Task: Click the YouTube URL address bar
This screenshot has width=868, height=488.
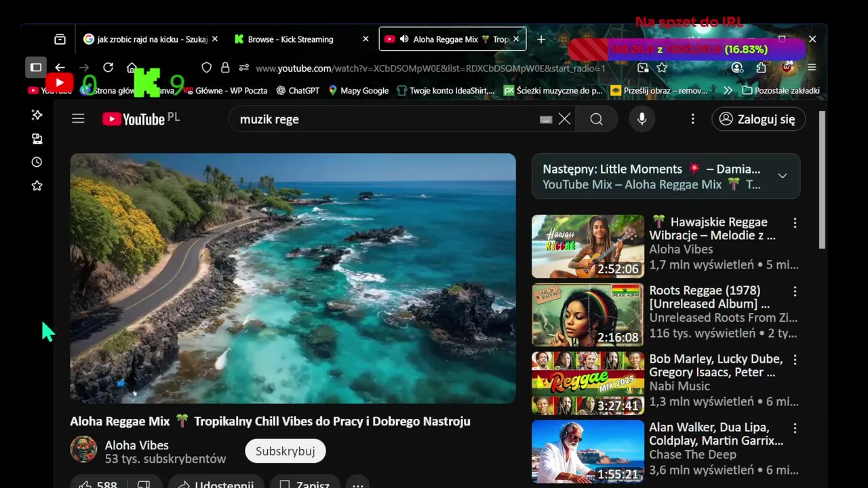Action: click(431, 68)
